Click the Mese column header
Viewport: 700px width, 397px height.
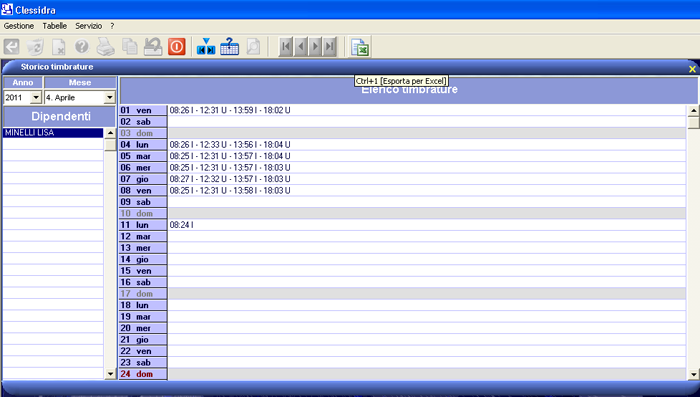[x=80, y=83]
